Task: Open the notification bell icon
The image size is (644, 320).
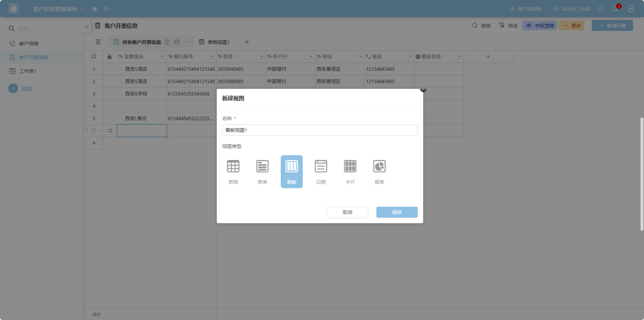Action: 615,9
